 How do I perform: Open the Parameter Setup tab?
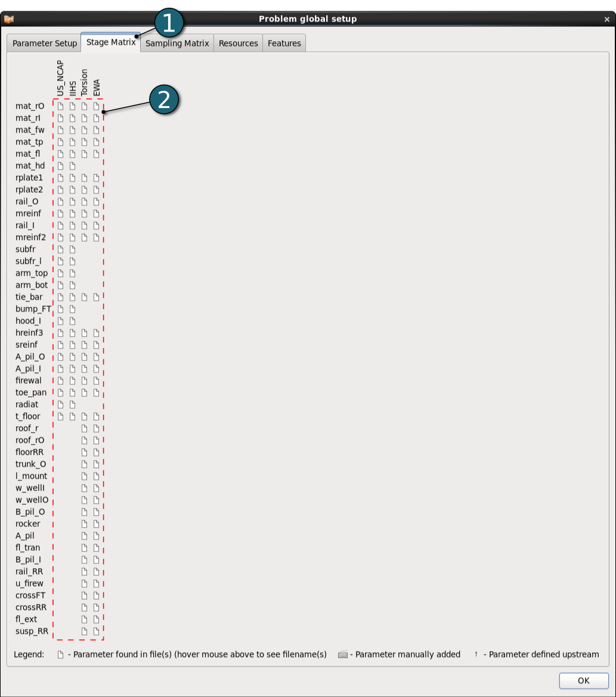(44, 43)
